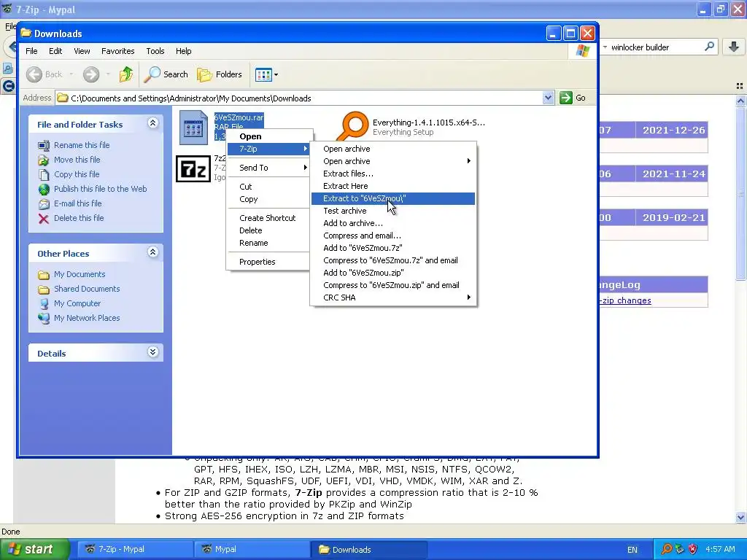The image size is (747, 560).
Task: Click the Start button
Action: tap(34, 550)
